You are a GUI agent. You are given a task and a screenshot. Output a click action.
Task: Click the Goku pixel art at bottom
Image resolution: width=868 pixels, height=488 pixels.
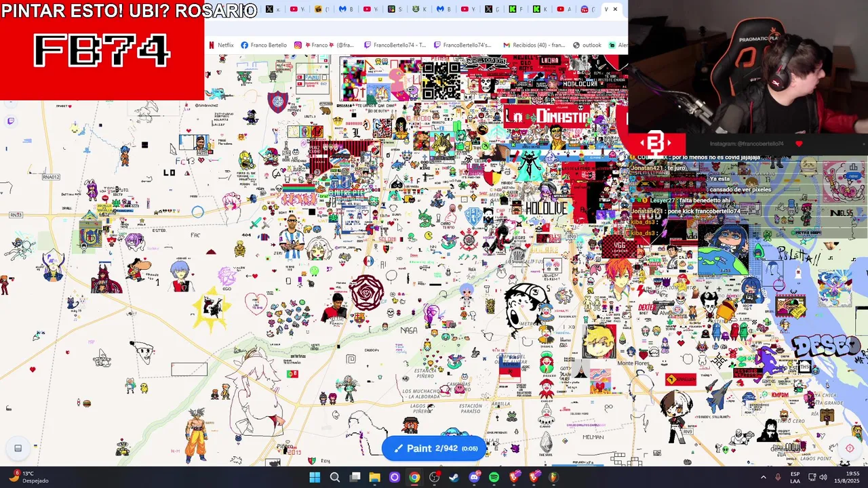coord(196,435)
